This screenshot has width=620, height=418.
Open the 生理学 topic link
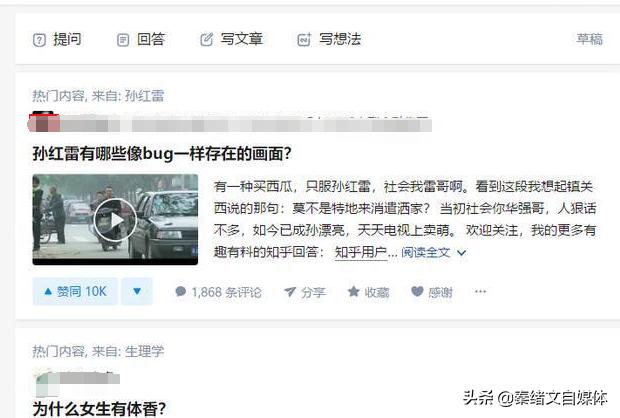(x=144, y=351)
